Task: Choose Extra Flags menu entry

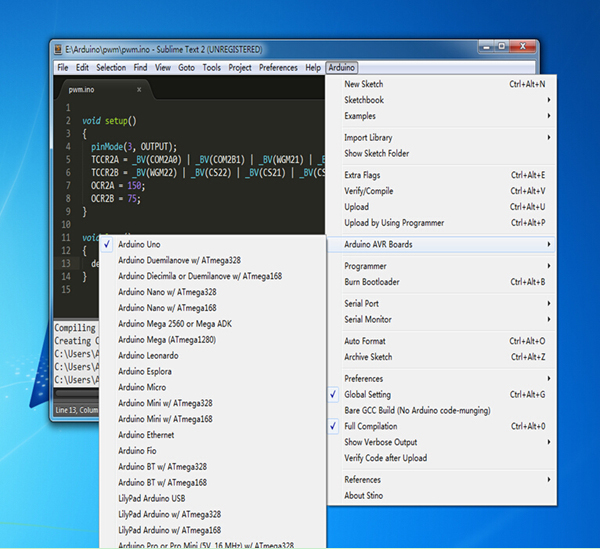Action: [442, 175]
